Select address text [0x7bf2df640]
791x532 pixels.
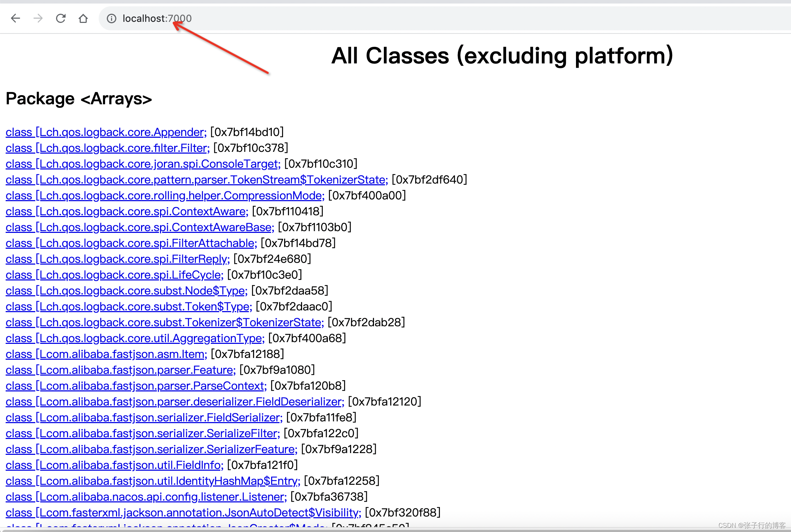point(429,180)
